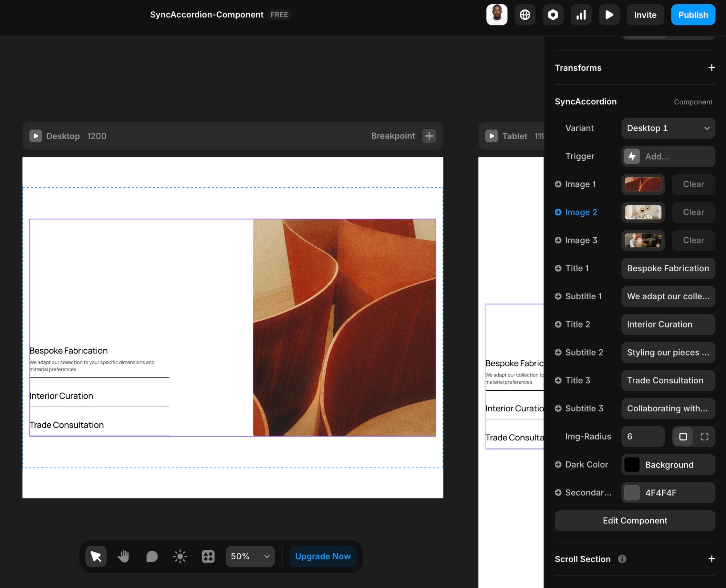Open the 50% zoom level dropdown
The image size is (726, 588).
point(250,556)
